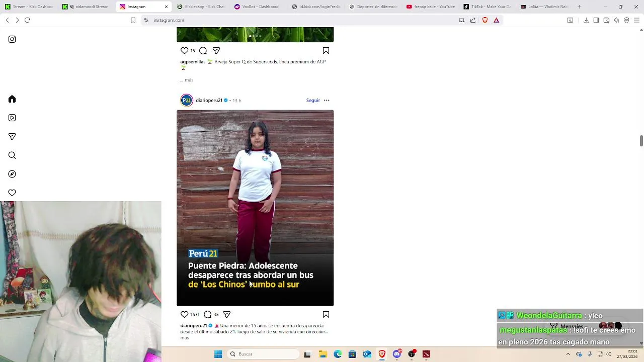Open notifications heart in the sidebar
Screen dimensions: 644x362
pos(12,193)
